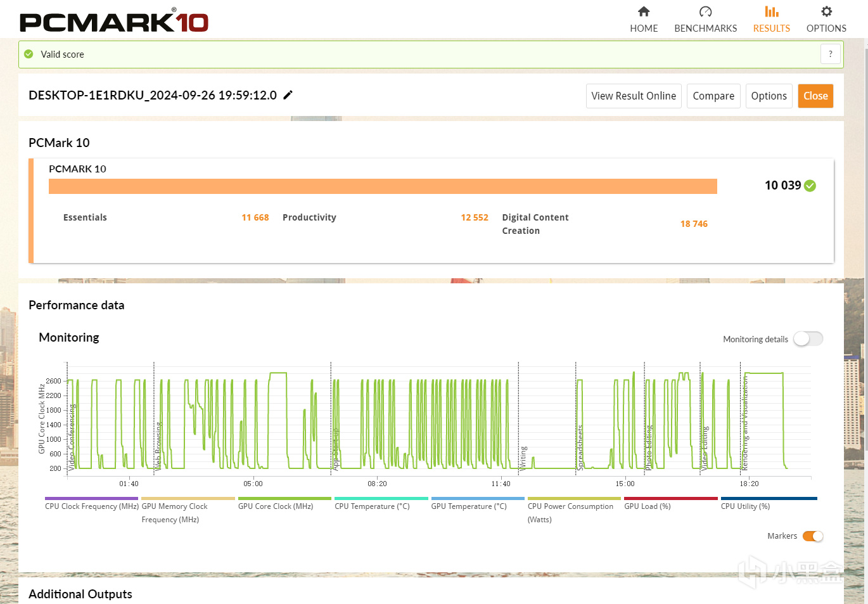Select GPU Memory Clock Frequency legend

[x=188, y=511]
